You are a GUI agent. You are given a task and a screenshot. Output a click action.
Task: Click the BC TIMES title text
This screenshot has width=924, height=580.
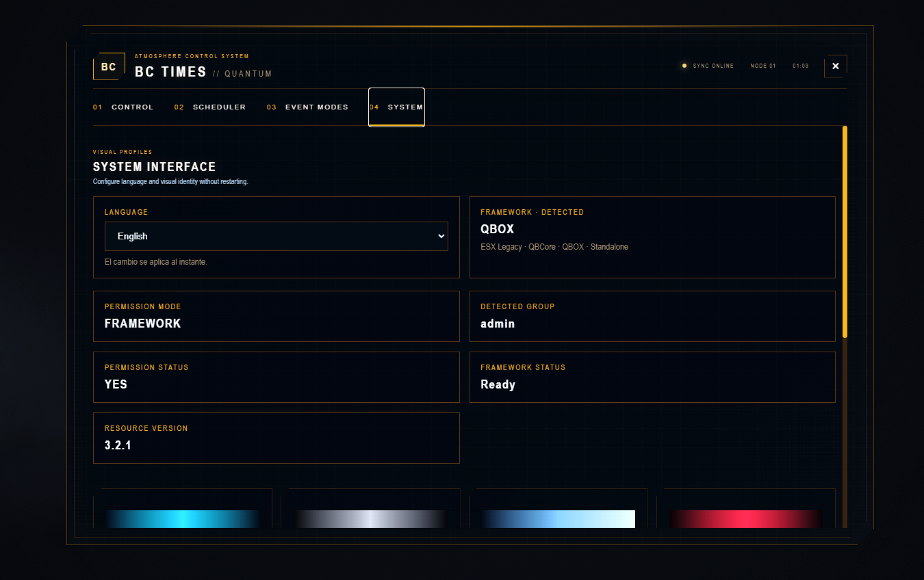coord(170,72)
